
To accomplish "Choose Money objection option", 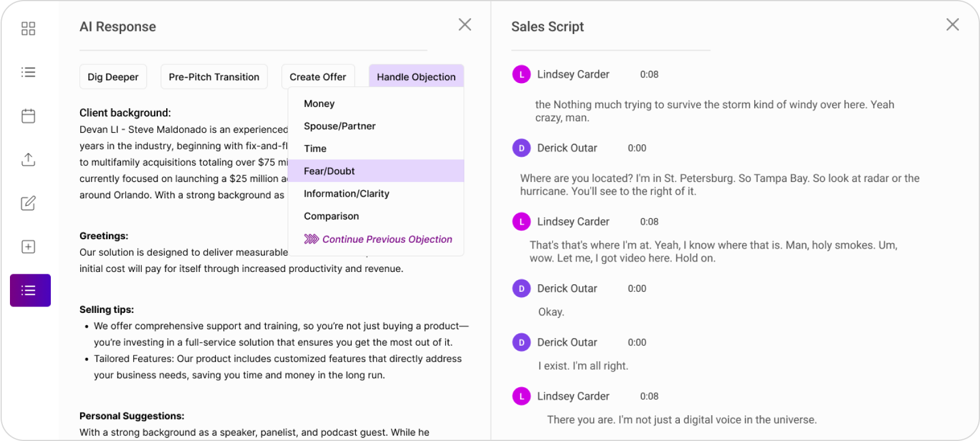I will pos(319,104).
